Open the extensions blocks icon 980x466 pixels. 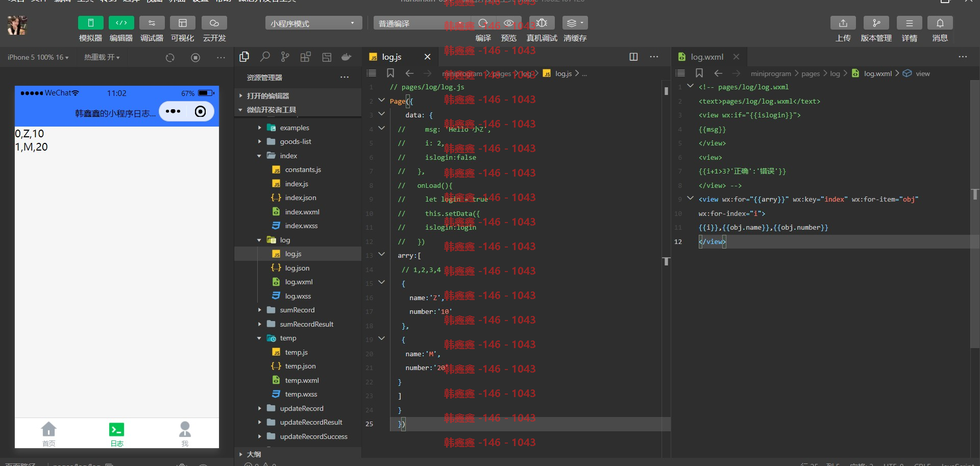305,57
